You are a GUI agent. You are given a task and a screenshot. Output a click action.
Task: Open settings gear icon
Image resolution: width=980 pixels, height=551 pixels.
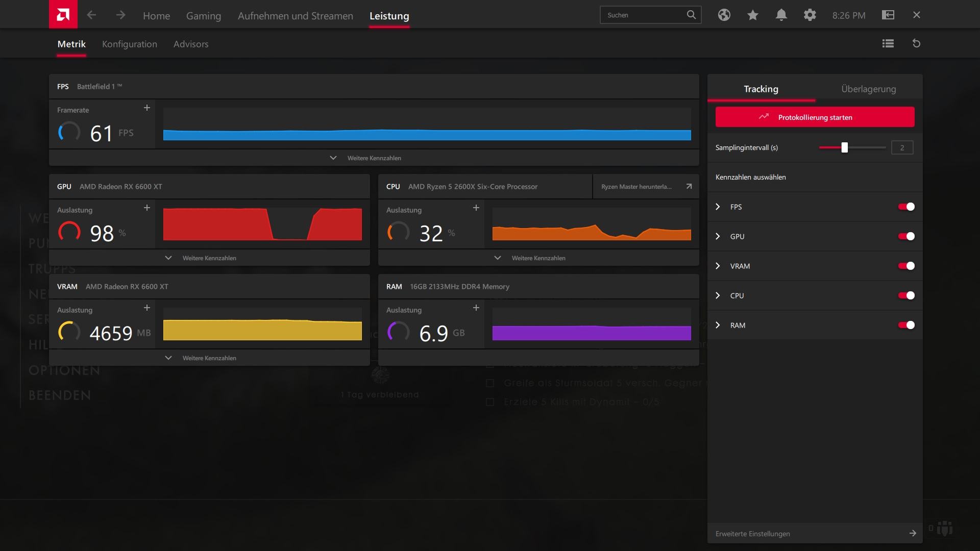pos(810,15)
